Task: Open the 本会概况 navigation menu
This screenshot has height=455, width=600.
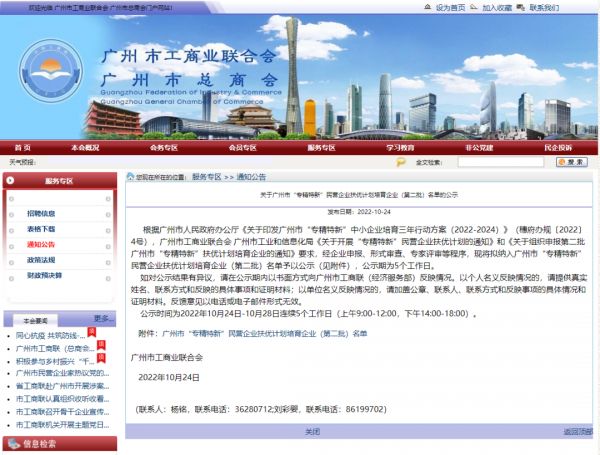Action: coord(85,147)
